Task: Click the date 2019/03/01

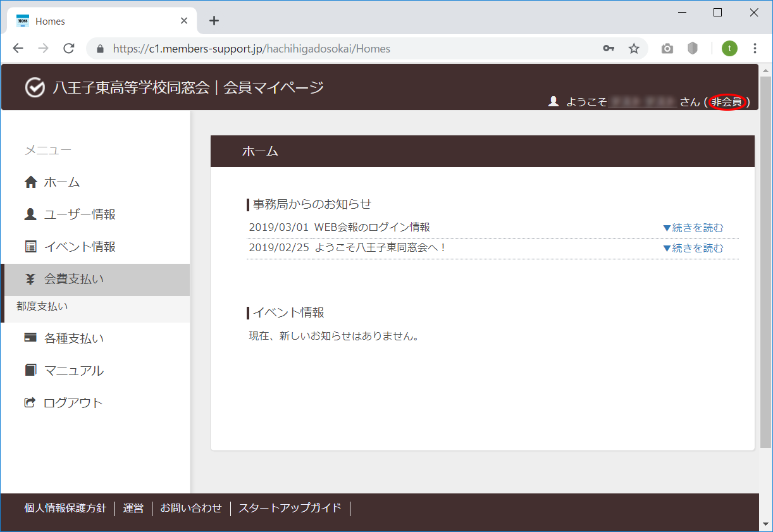Action: 279,227
